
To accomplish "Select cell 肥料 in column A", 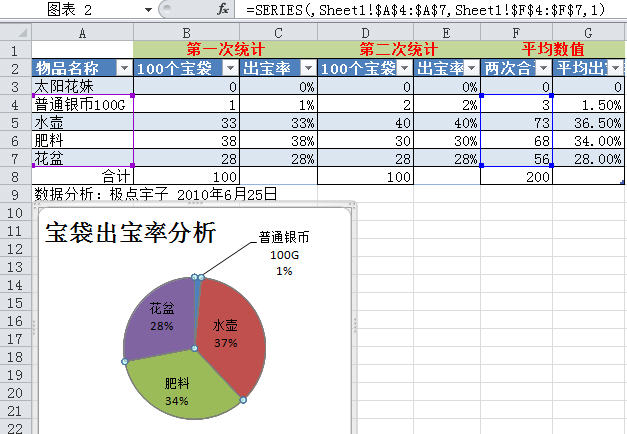I will (x=82, y=140).
